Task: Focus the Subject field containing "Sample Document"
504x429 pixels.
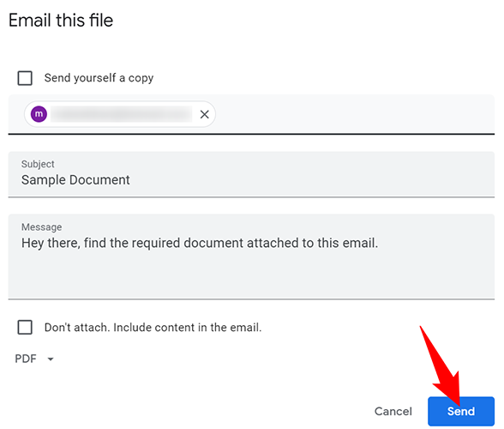Action: coord(251,174)
